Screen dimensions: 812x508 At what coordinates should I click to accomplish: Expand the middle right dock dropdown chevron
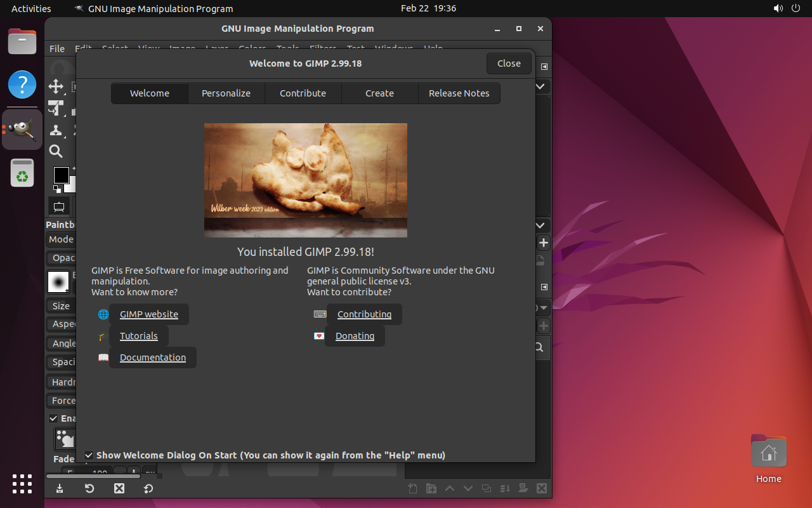pyautogui.click(x=541, y=225)
